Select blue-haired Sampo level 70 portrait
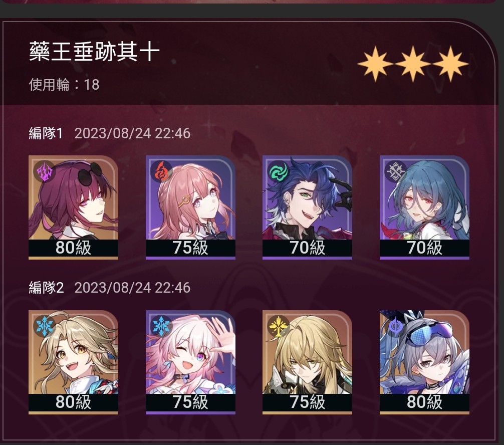504x445 pixels. tap(307, 207)
